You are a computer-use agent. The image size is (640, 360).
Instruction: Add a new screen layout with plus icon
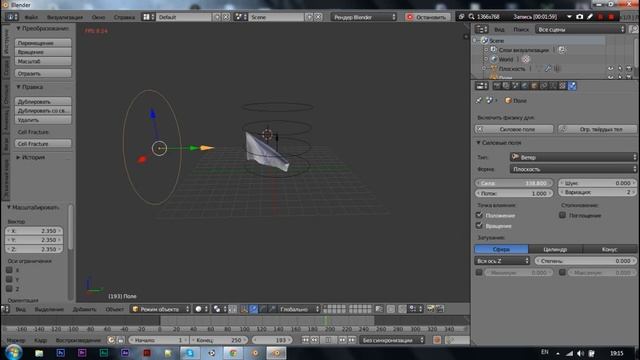click(x=217, y=17)
